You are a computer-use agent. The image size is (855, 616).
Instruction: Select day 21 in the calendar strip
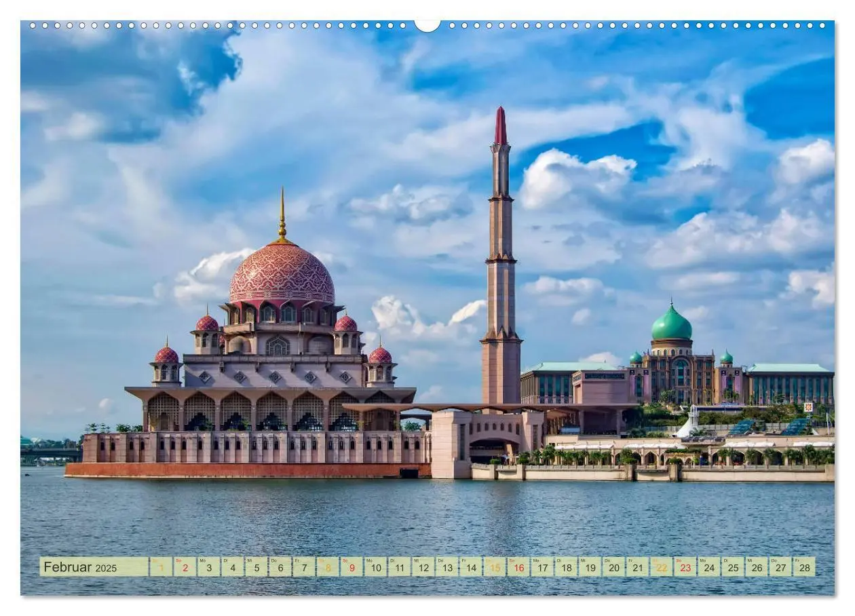637,566
